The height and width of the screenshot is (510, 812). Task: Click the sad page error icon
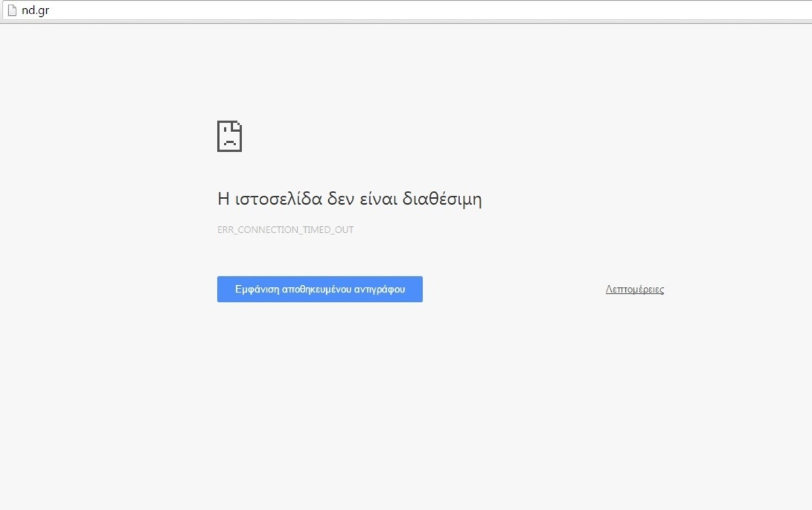(x=229, y=136)
